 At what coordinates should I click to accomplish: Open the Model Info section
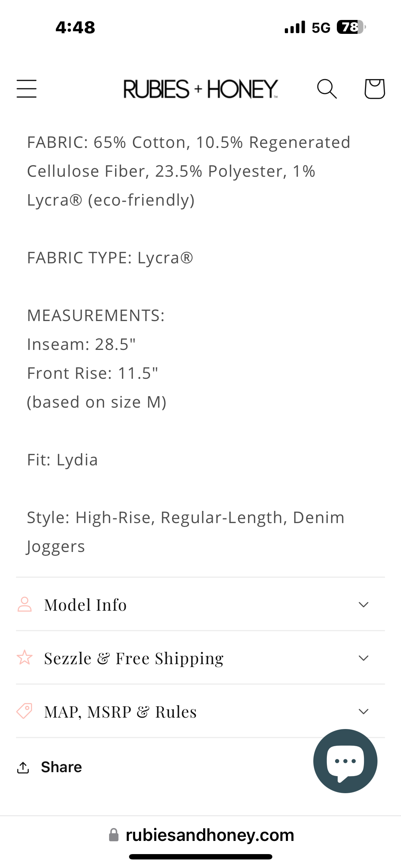[x=86, y=605]
